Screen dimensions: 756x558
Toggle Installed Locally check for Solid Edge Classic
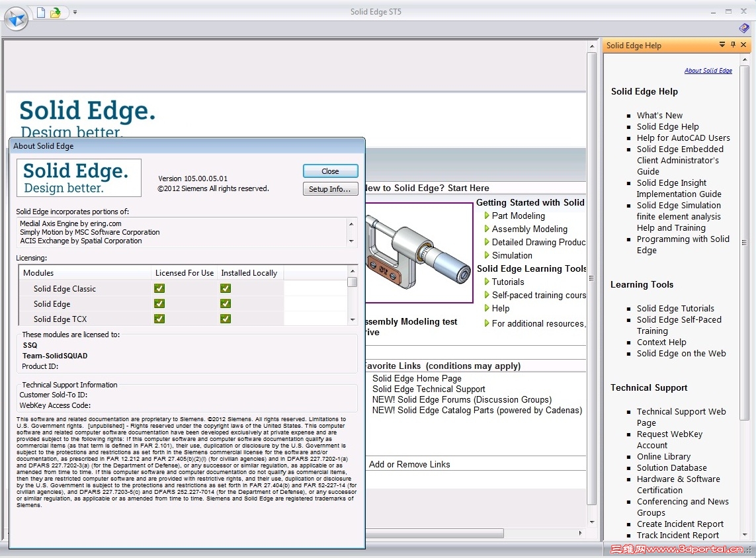pos(225,288)
